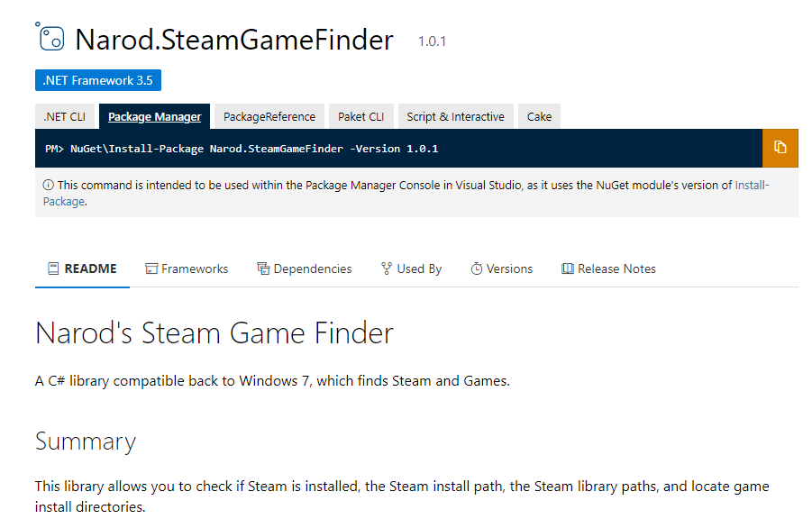Switch to the .NET CLI tab
This screenshot has height=528, width=812.
[65, 116]
